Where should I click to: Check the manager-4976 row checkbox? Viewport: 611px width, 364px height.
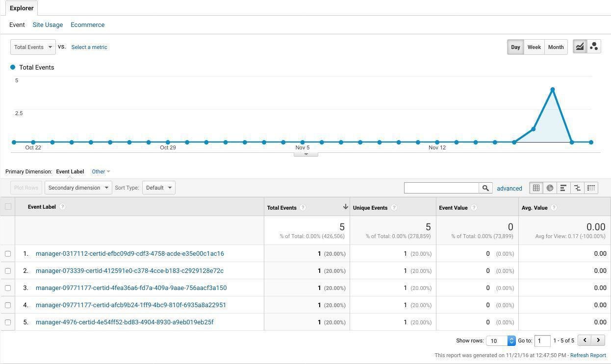[x=8, y=322]
